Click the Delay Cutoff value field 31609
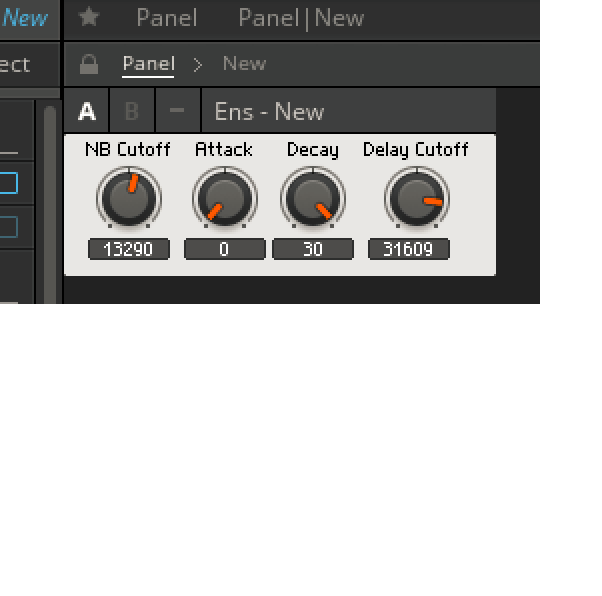The image size is (602, 596). click(x=408, y=249)
